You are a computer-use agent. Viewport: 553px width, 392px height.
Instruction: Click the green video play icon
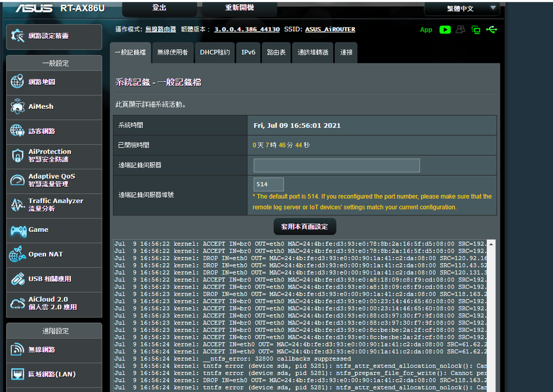click(x=445, y=30)
